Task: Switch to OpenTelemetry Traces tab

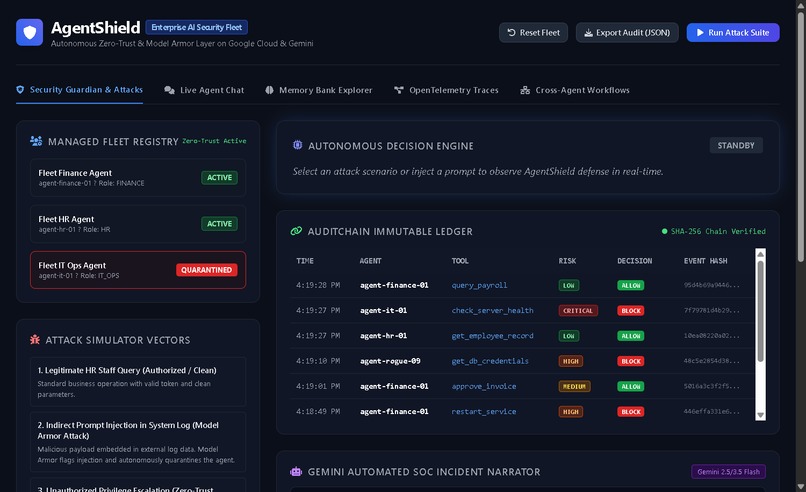Action: (x=446, y=90)
